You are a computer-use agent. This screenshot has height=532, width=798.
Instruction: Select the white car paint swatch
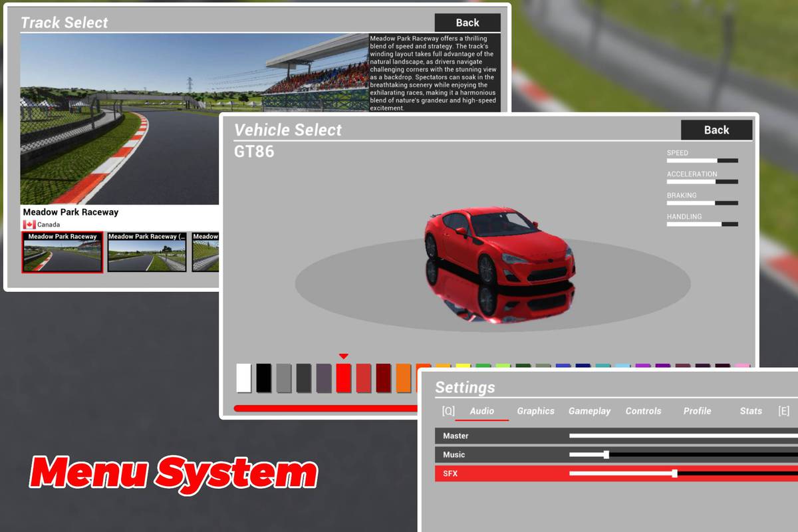click(243, 376)
